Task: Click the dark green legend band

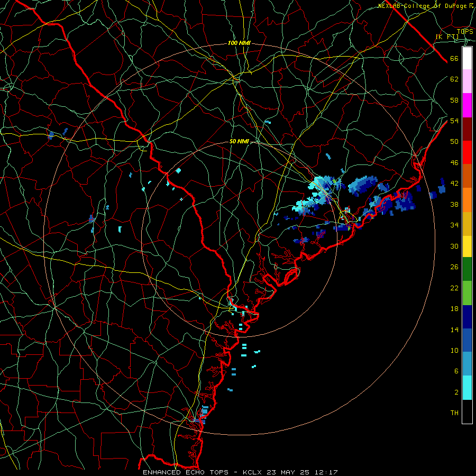Action: click(467, 269)
